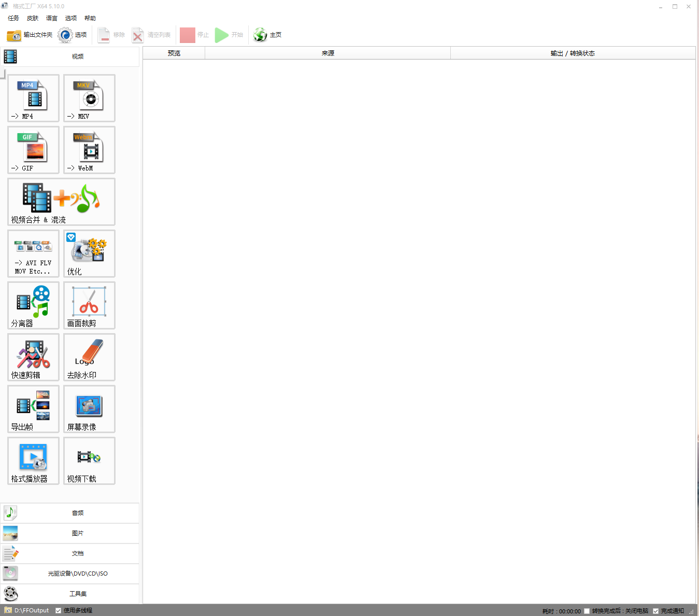This screenshot has width=699, height=616.
Task: Open 选项 settings from the toolbar
Action: [73, 35]
